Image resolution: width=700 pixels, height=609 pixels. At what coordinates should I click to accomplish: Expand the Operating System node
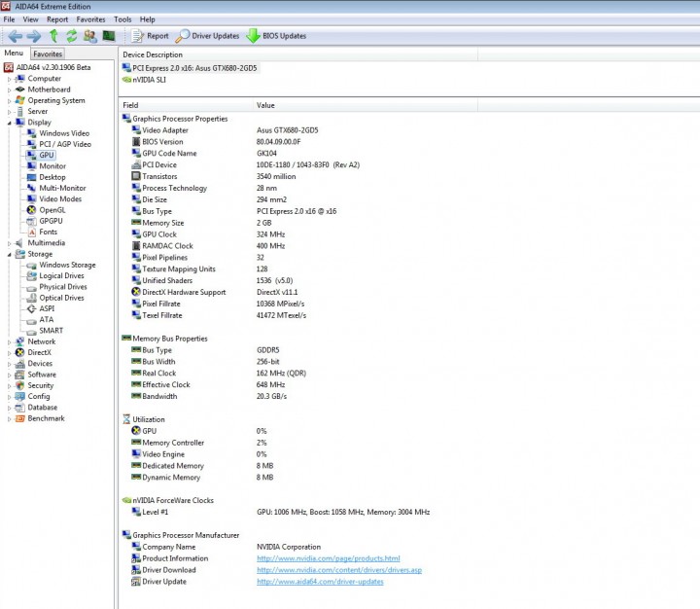pyautogui.click(x=9, y=101)
